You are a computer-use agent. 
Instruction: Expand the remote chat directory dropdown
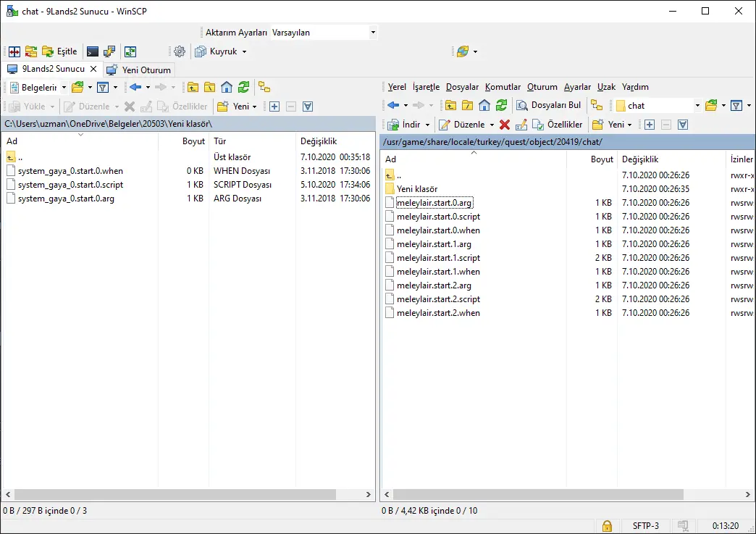click(x=697, y=106)
